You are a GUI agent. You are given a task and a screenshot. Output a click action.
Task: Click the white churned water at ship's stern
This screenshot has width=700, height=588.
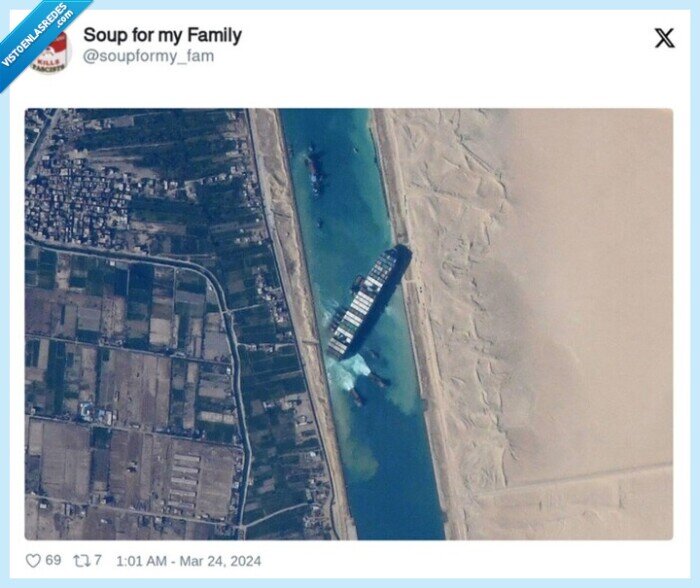coord(349,371)
